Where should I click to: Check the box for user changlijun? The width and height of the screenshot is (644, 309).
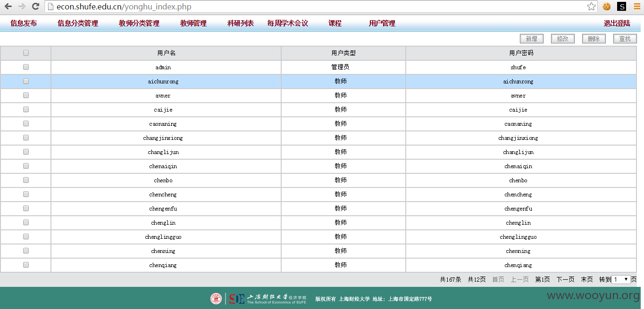(26, 152)
